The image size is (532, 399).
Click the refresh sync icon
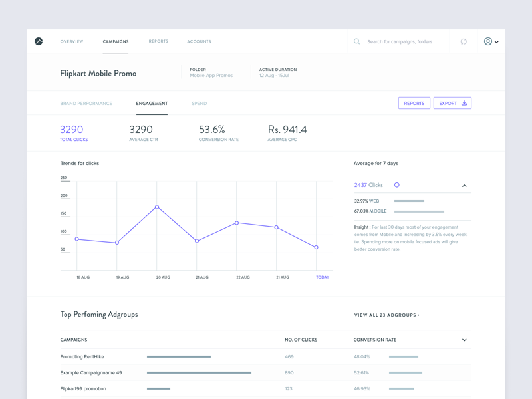coord(464,41)
